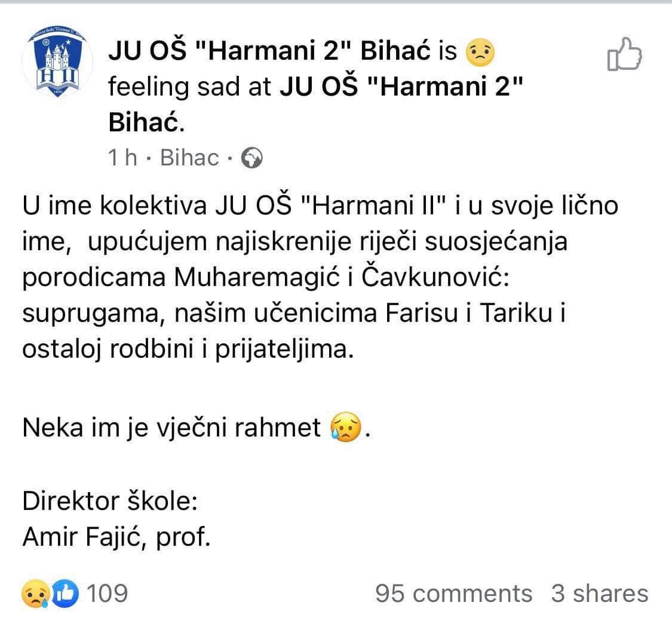Click the globe public audience icon
The width and height of the screenshot is (672, 627).
coord(252,158)
